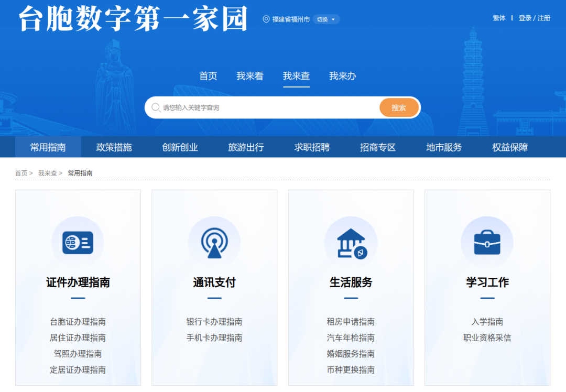Click the 常用指南 breadcrumb text
The width and height of the screenshot is (566, 392).
point(80,173)
